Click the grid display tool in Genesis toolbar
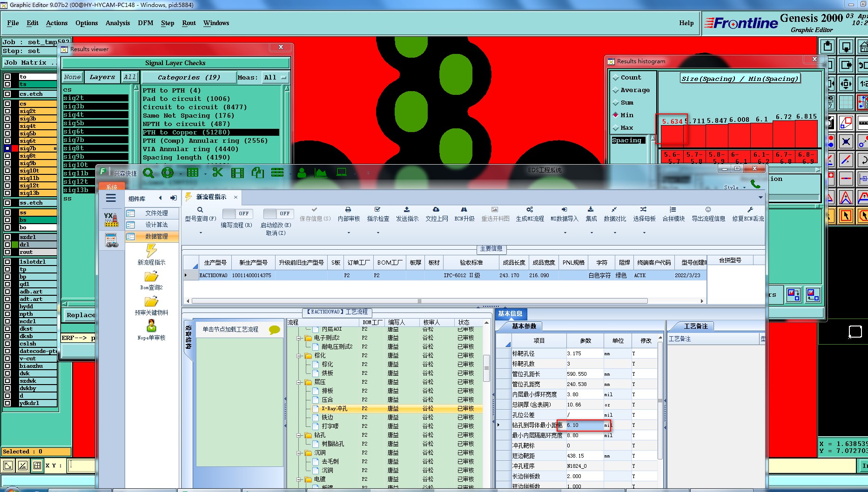The width and height of the screenshot is (868, 492). click(846, 103)
